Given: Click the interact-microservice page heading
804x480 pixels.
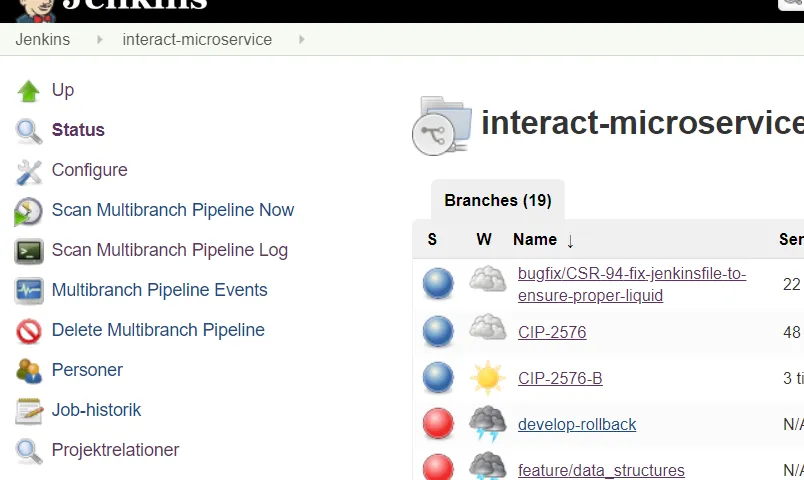Looking at the screenshot, I should (x=642, y=124).
